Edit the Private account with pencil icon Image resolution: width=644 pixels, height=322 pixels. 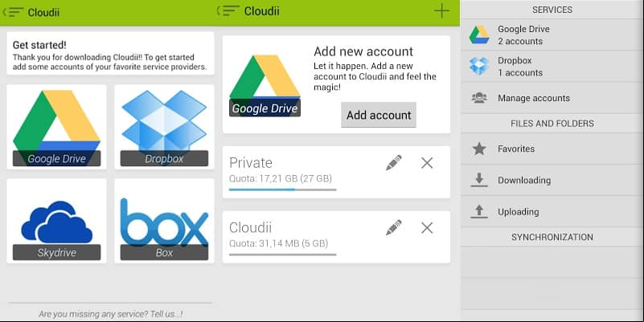[394, 163]
